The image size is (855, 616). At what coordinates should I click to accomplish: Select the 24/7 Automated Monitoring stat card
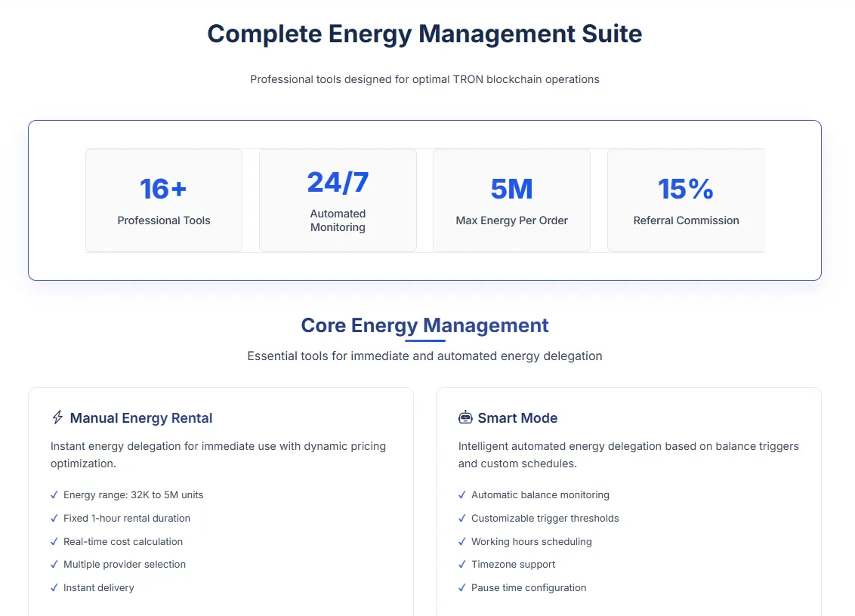point(338,200)
